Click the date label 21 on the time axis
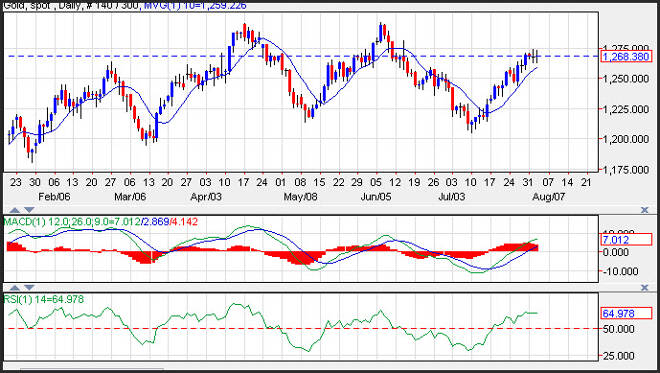The height and width of the screenshot is (373, 660). [586, 182]
